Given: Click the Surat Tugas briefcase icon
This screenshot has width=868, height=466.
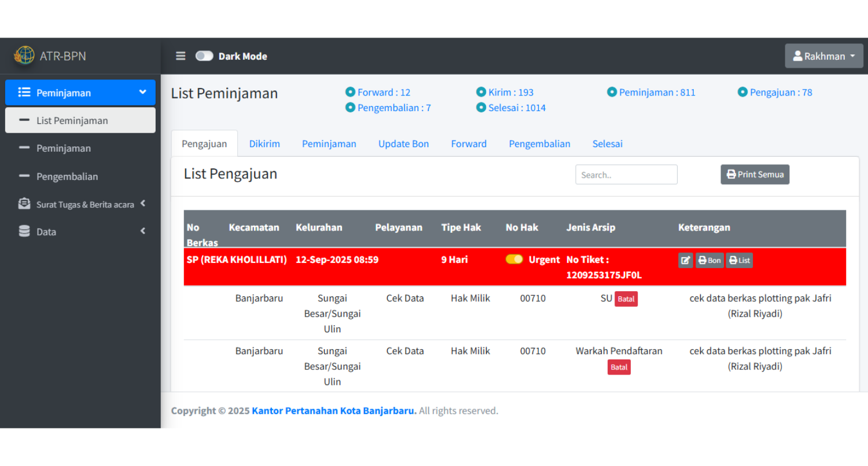Looking at the screenshot, I should pyautogui.click(x=24, y=204).
